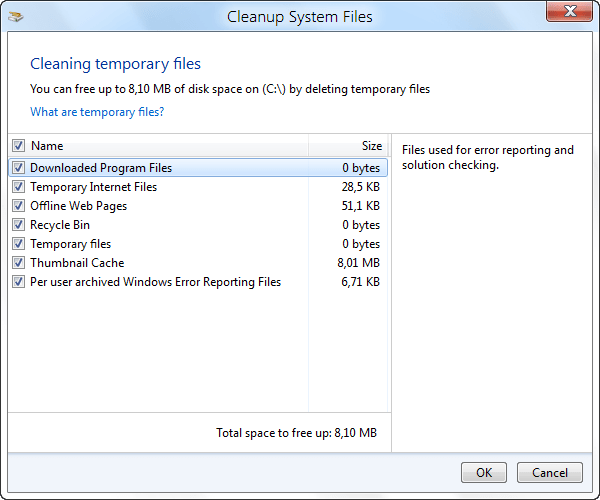Uncheck the Offline Web Pages checkbox

coord(18,206)
